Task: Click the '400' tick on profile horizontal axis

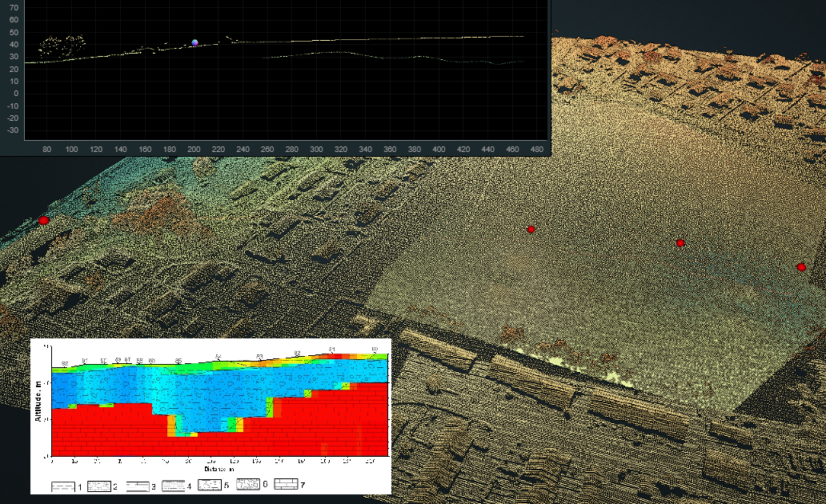Action: 439,149
